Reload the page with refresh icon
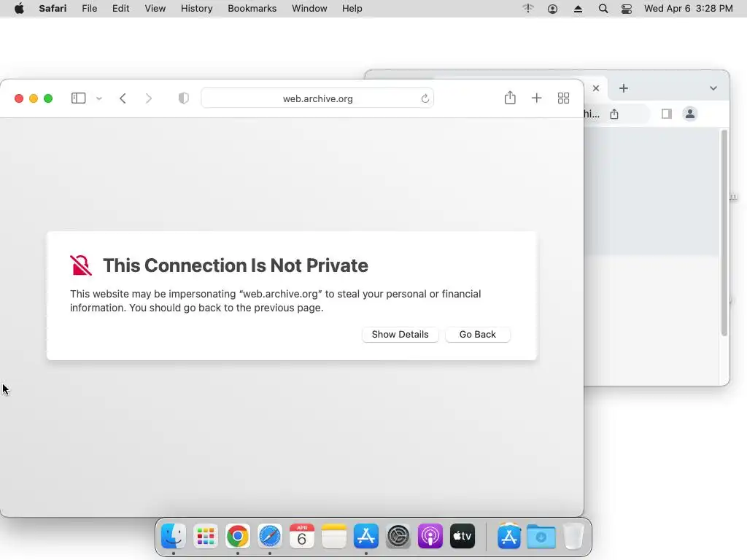The height and width of the screenshot is (560, 747). click(425, 98)
